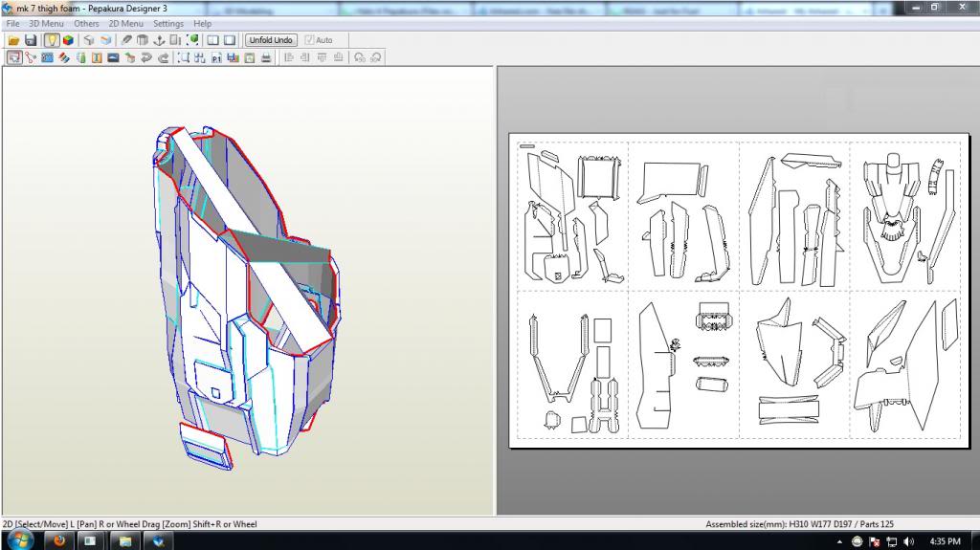Expand the Others menu
The width and height of the screenshot is (980, 550).
pos(86,23)
